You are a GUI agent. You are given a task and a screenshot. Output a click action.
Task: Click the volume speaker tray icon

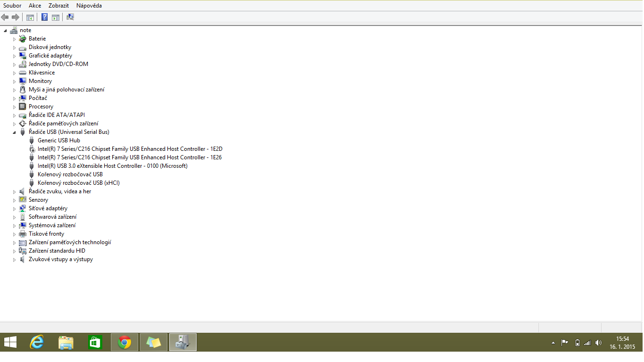point(598,343)
